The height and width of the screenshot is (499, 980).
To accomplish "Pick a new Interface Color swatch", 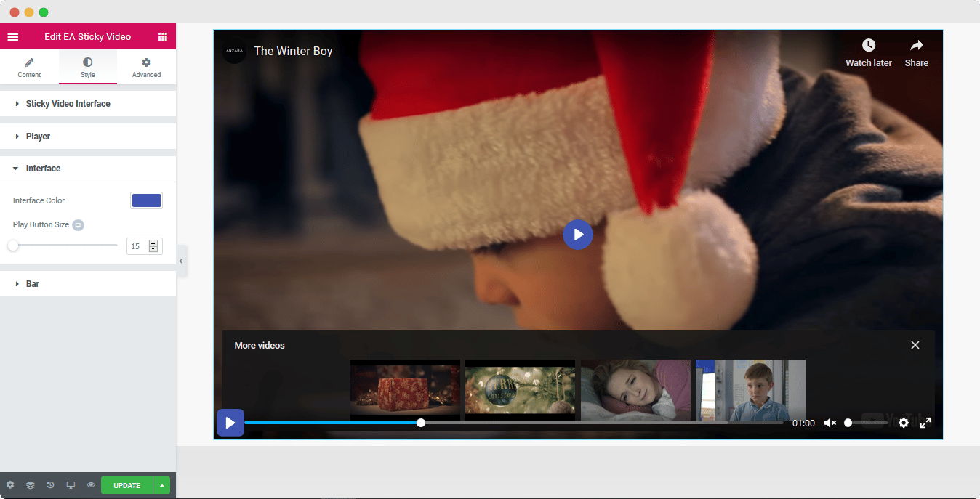I will pyautogui.click(x=146, y=200).
